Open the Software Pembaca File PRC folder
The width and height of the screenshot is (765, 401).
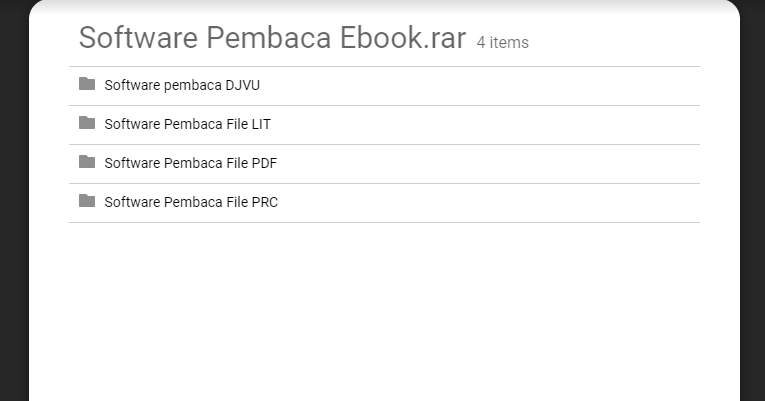coord(191,202)
